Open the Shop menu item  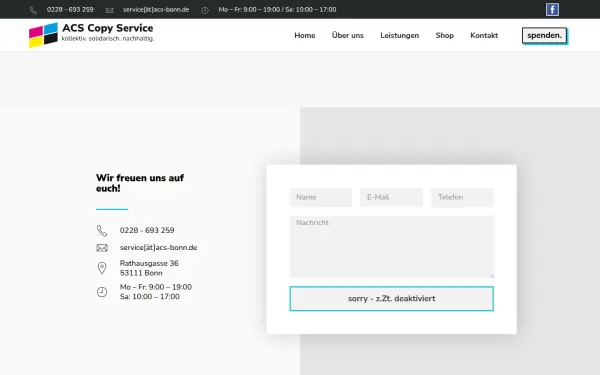(x=445, y=35)
